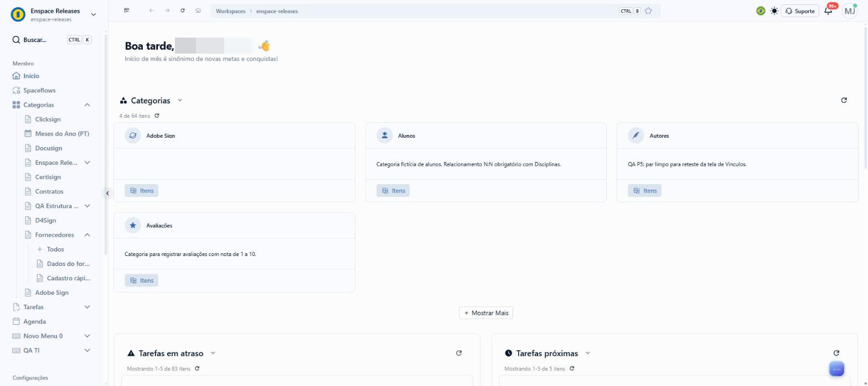This screenshot has width=868, height=386.
Task: Refresh the 'Mostrando 1-5 de 83 itens' list
Action: [197, 368]
